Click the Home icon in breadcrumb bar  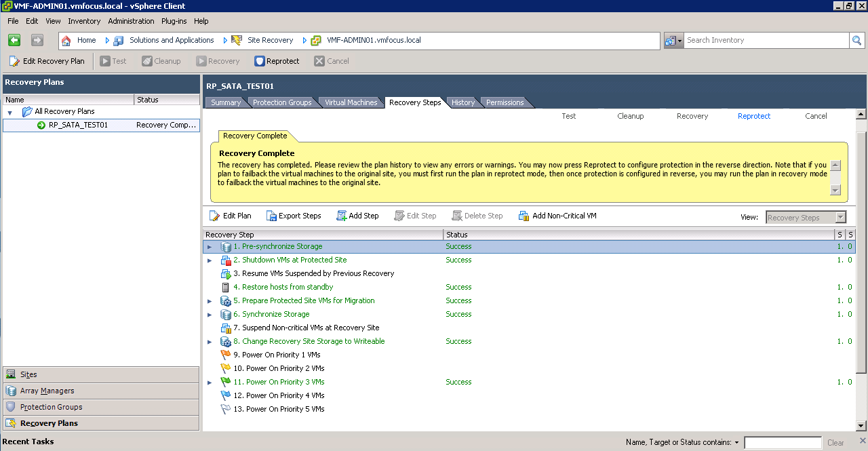coord(66,41)
